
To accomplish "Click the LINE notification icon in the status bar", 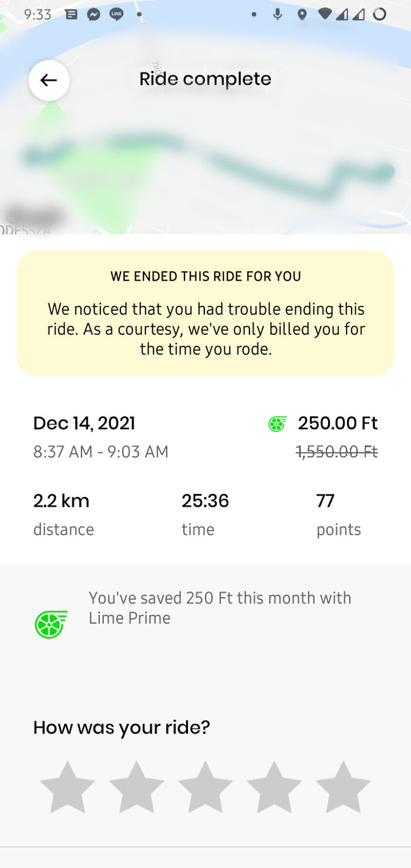I will click(116, 14).
